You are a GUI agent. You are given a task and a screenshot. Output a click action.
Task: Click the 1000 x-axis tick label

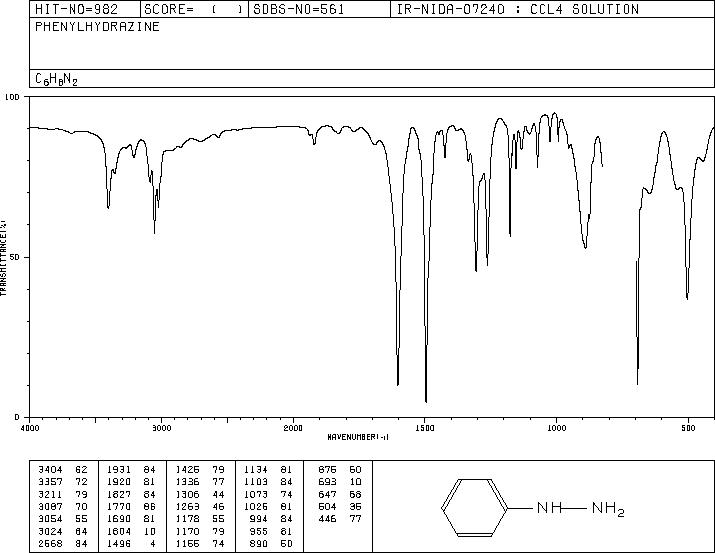[556, 428]
